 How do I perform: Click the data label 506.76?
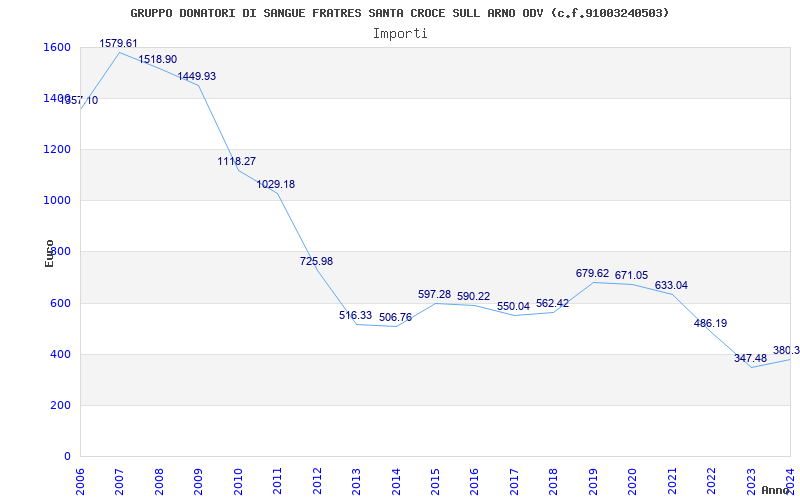pyautogui.click(x=395, y=317)
